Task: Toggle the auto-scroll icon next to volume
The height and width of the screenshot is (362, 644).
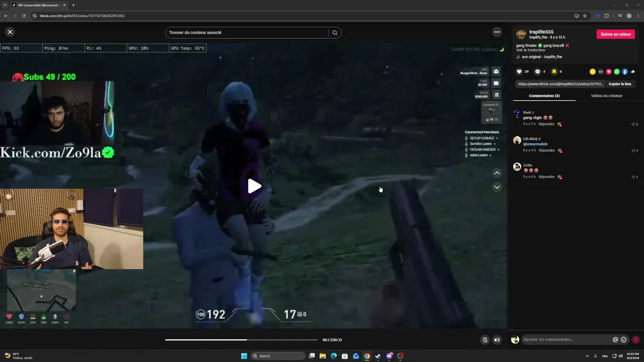Action: pos(485,340)
